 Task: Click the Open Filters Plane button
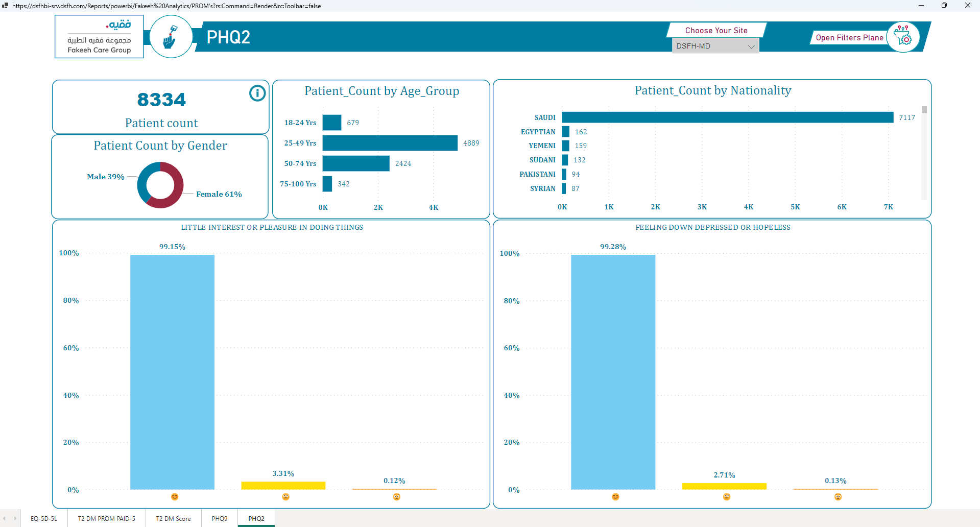pyautogui.click(x=849, y=38)
